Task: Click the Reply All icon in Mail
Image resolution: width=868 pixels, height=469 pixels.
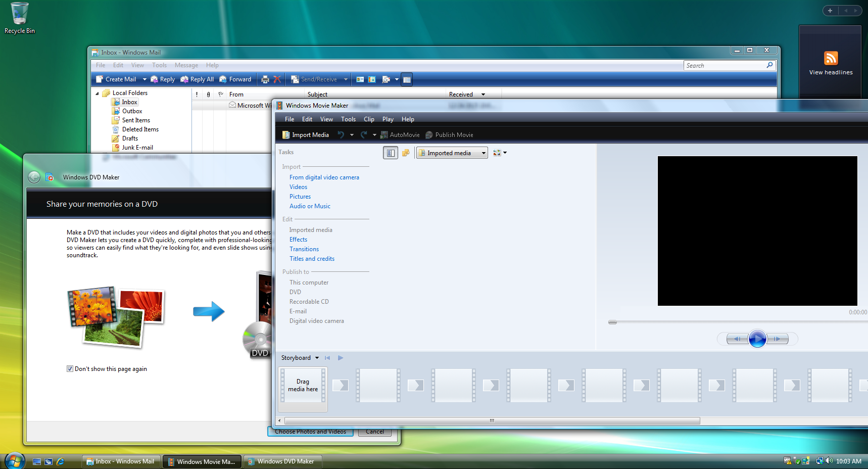Action: [x=197, y=79]
